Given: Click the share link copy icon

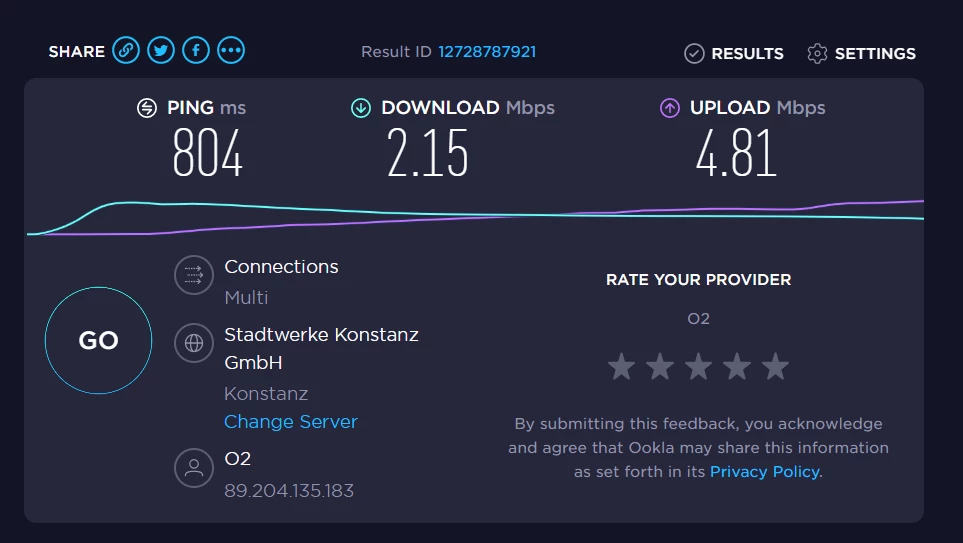Looking at the screenshot, I should click(x=125, y=50).
